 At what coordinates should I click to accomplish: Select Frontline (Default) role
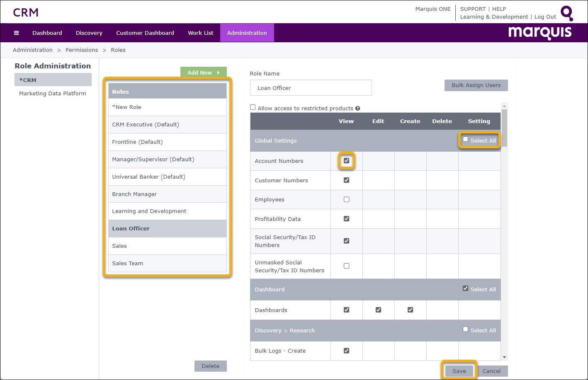point(168,142)
